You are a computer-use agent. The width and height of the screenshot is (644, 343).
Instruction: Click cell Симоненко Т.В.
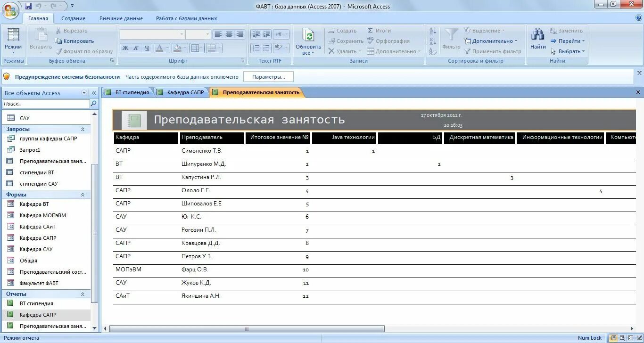pos(202,151)
